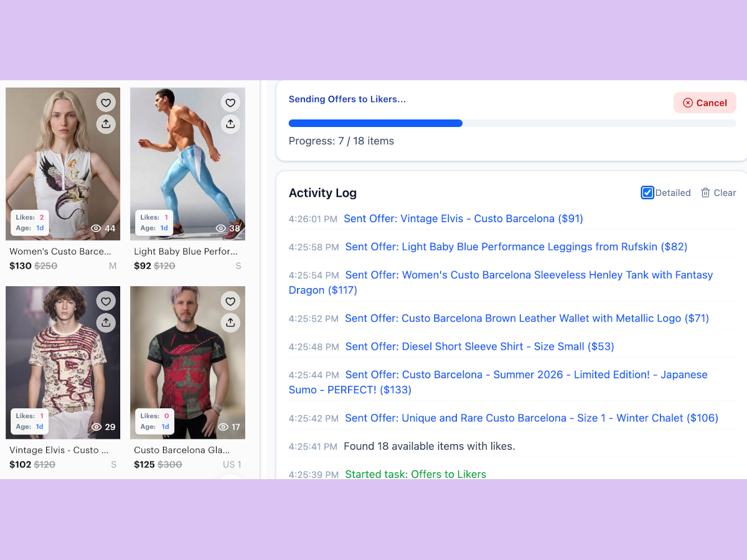
Task: Click the eye views icon showing 44
Action: (x=96, y=228)
